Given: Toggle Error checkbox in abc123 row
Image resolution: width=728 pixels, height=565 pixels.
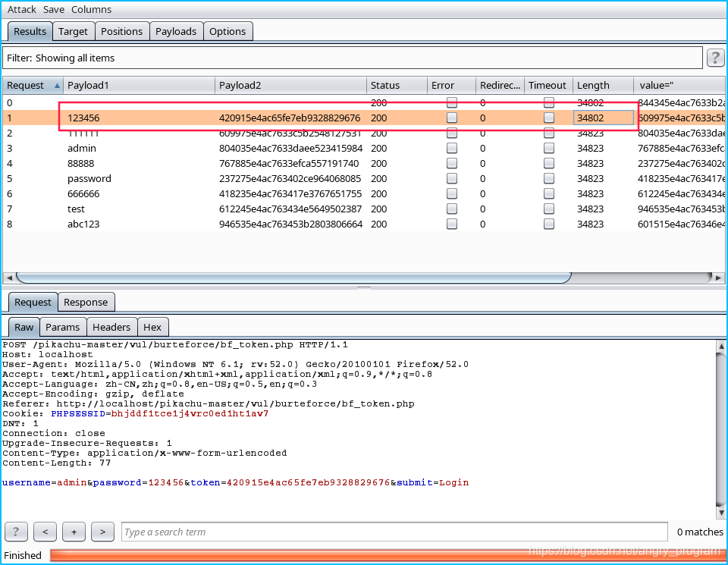Looking at the screenshot, I should [x=452, y=224].
